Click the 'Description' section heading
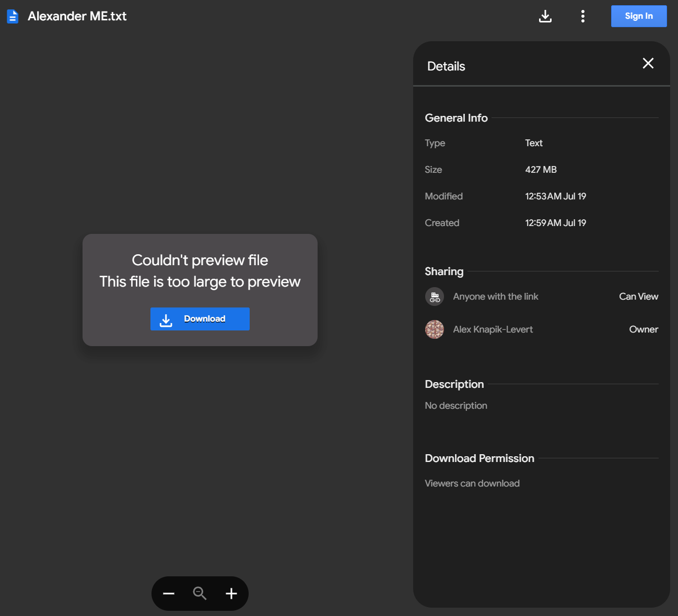The image size is (678, 616). click(x=454, y=384)
